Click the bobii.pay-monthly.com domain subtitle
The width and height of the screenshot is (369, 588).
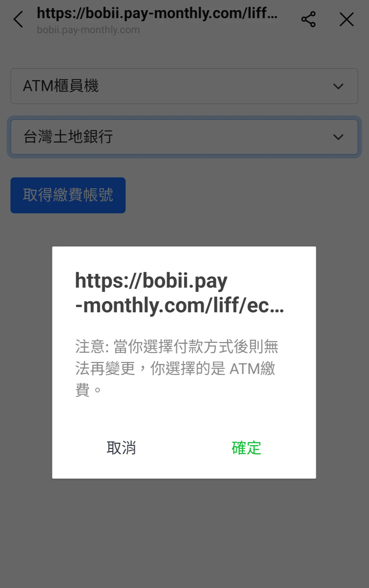(x=88, y=30)
